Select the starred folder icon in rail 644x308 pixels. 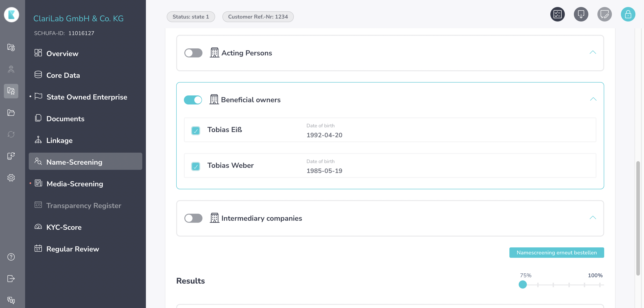coord(11,91)
